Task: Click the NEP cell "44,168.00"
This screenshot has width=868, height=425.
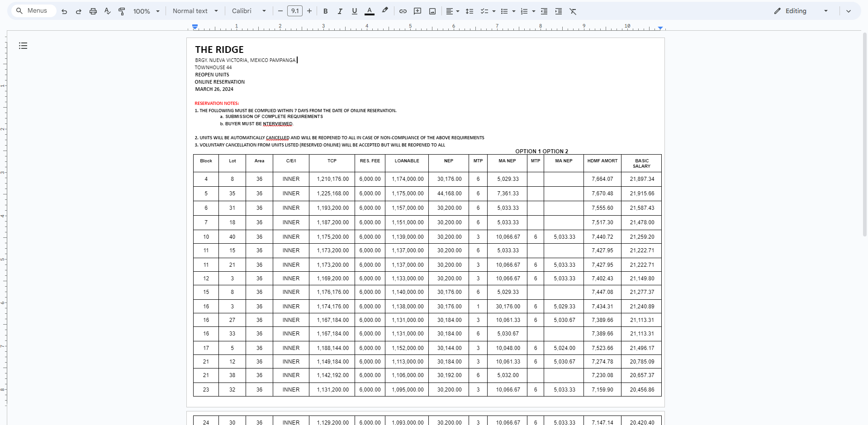Action: coord(450,194)
